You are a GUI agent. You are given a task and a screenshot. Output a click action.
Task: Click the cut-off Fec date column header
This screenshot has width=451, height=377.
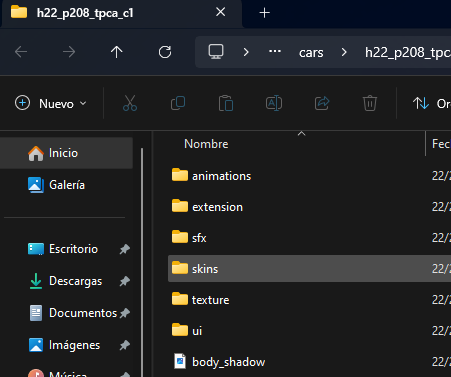click(441, 144)
